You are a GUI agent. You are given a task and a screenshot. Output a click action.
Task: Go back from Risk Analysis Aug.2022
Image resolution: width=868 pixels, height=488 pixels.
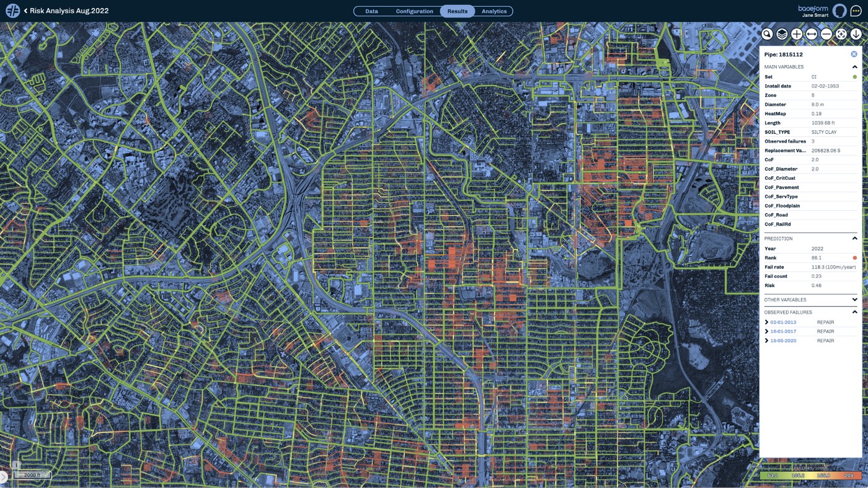[x=26, y=11]
